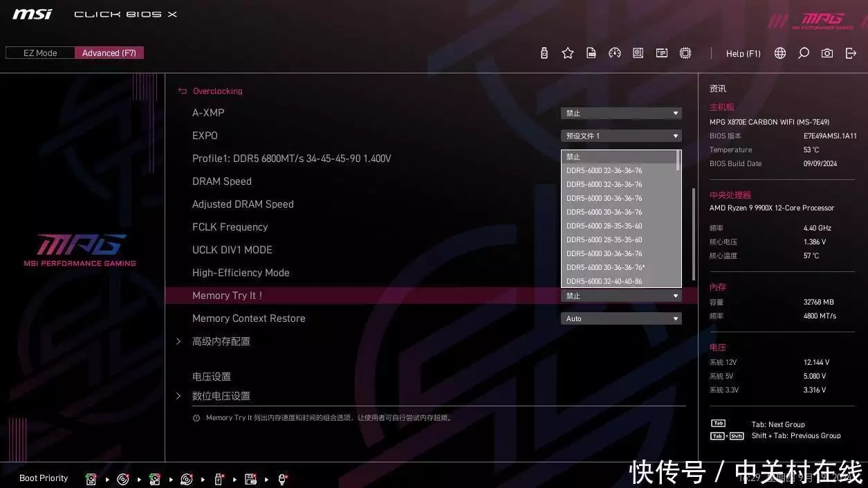
Task: Click the toolbar icon right of the gauge
Action: click(638, 53)
